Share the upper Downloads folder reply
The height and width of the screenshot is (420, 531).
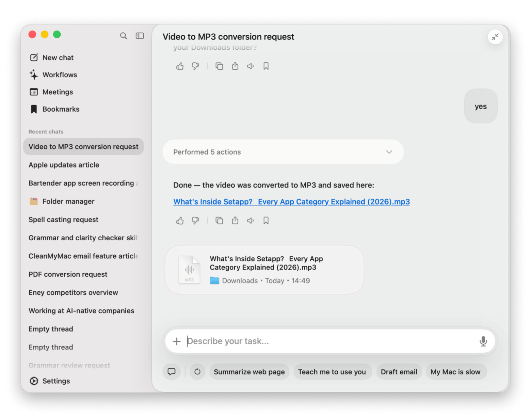tap(235, 66)
